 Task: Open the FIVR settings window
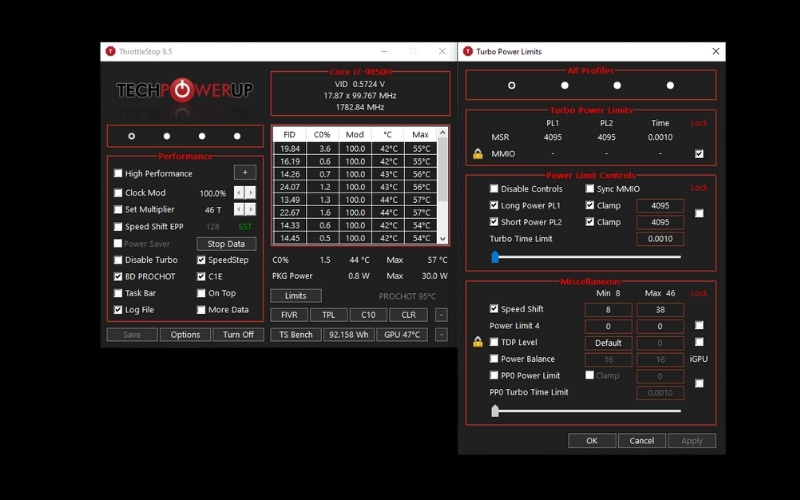[x=289, y=315]
